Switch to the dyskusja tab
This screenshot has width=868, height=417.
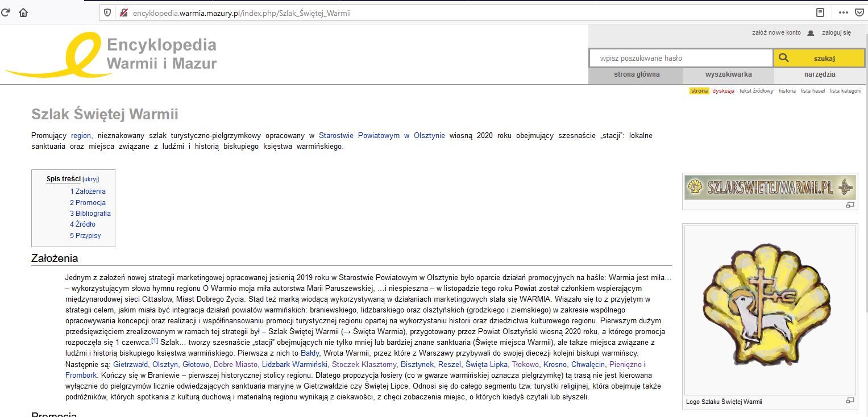[x=723, y=91]
